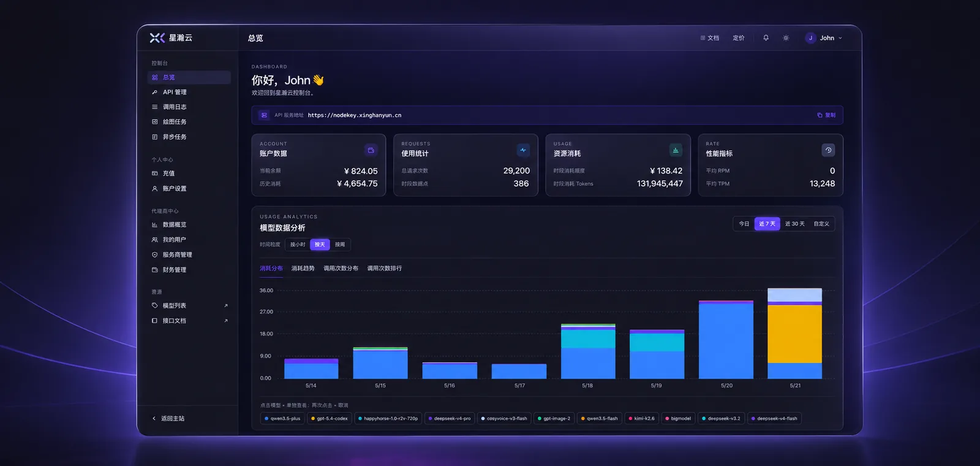
Task: Toggle cosyvoice-v3-flash legend chip
Action: tap(504, 419)
